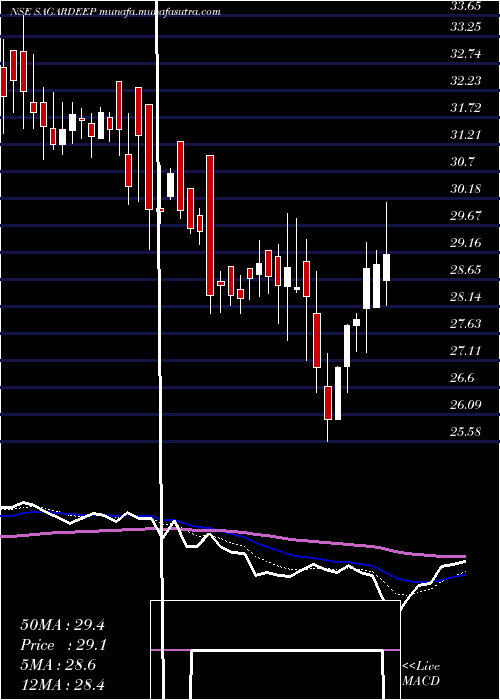This screenshot has width=500, height=700.
Task: Select the 30.7 price level label
Action: pyautogui.click(x=463, y=162)
